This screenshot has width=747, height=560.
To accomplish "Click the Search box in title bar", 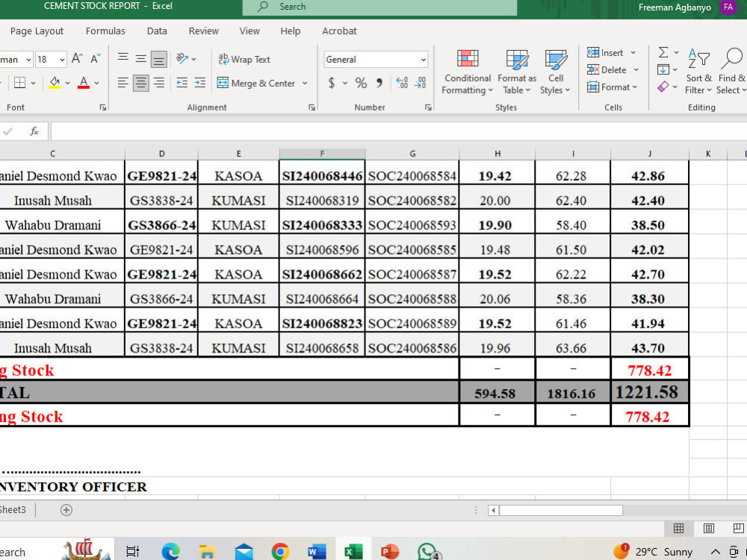I will 379,7.
